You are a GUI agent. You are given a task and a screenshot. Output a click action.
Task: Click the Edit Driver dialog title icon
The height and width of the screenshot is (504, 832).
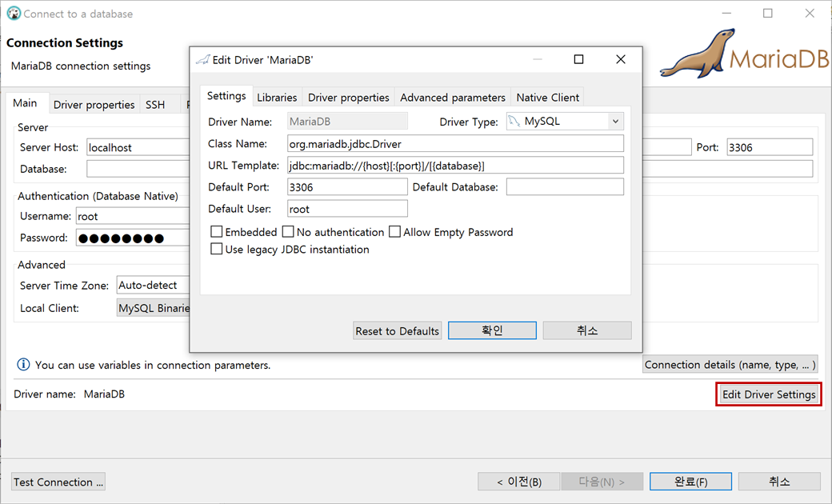click(x=202, y=60)
